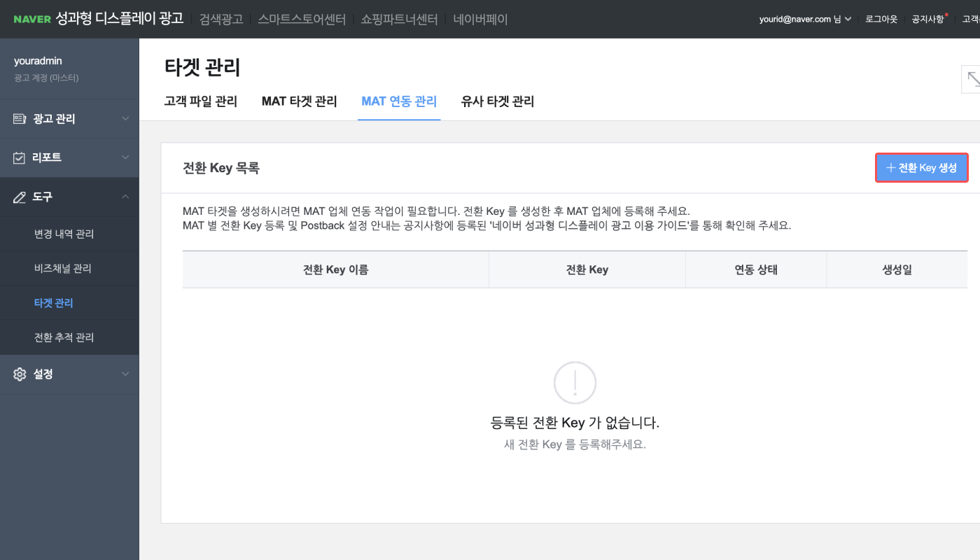
Task: Open 변경 내역 관리 in sidebar
Action: (x=64, y=234)
